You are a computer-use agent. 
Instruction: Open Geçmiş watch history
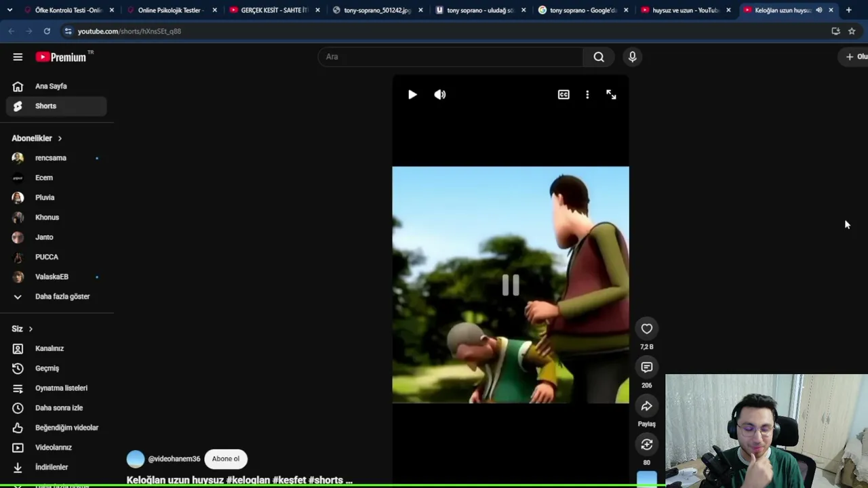(x=57, y=368)
